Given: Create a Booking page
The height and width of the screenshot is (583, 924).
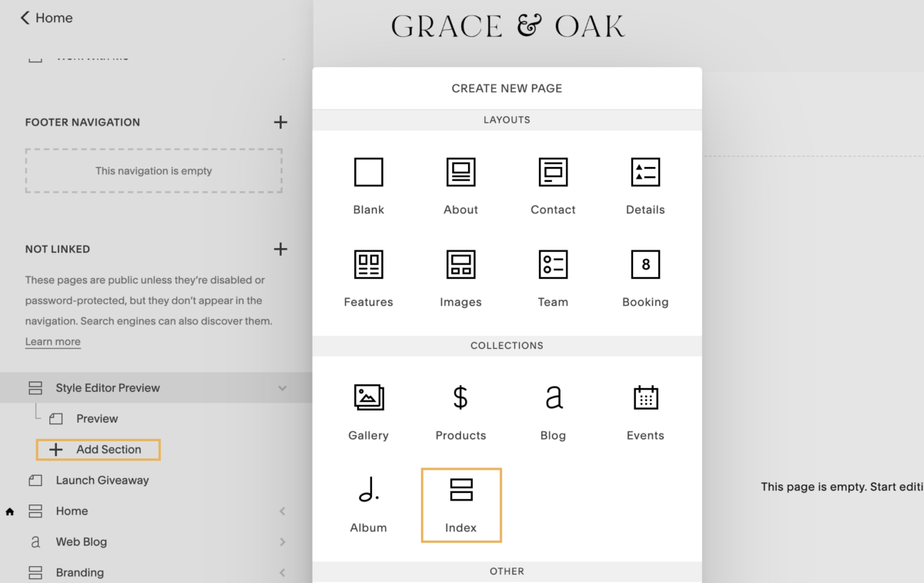Looking at the screenshot, I should coord(645,265).
